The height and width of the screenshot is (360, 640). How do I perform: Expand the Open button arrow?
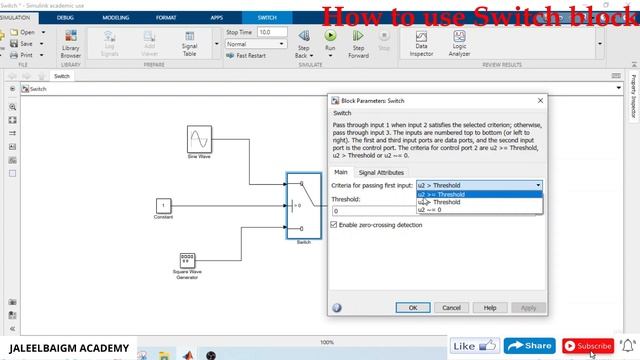[43, 32]
